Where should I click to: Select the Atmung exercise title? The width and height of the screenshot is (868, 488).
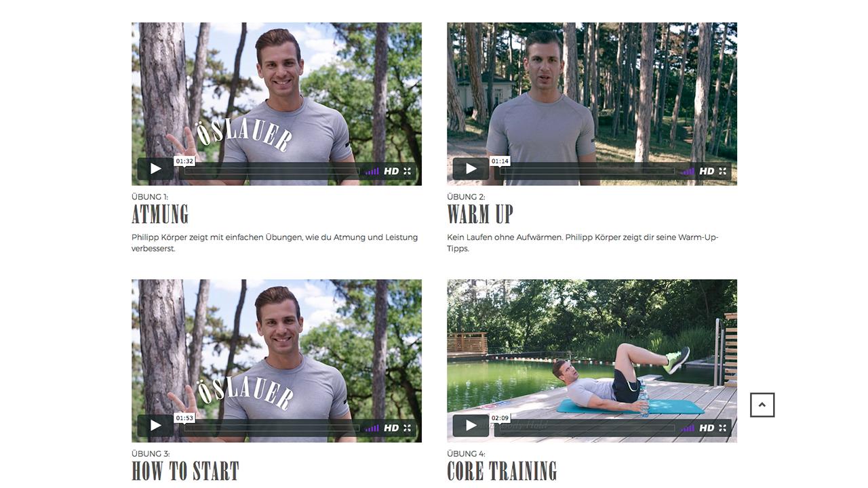click(x=160, y=214)
